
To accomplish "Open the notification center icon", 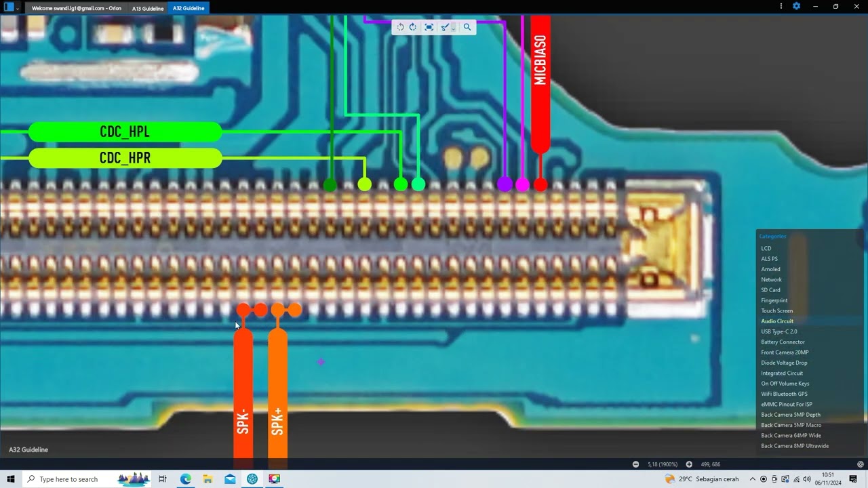I will click(853, 479).
